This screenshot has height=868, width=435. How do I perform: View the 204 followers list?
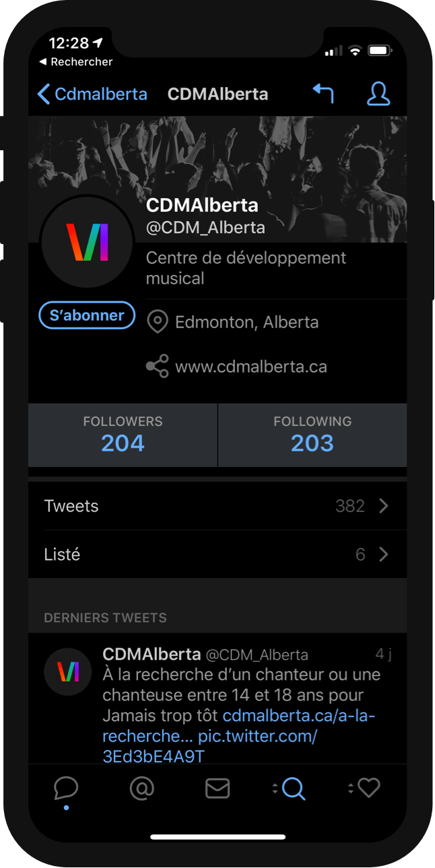123,435
